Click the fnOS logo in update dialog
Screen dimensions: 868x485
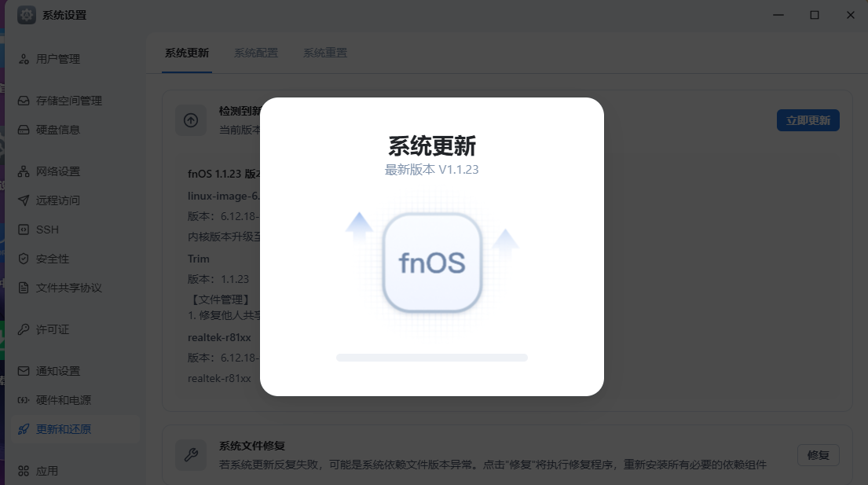coord(432,263)
